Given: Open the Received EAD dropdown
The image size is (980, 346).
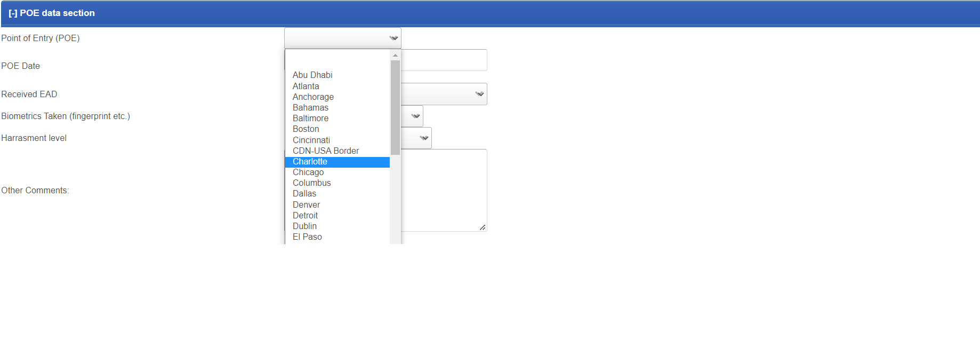Looking at the screenshot, I should (444, 94).
